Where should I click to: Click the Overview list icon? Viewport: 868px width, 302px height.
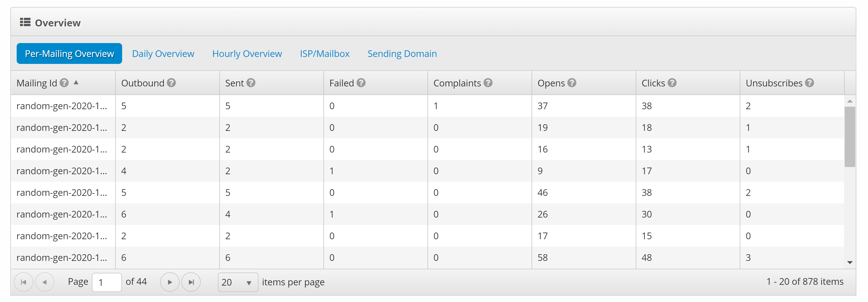pyautogui.click(x=25, y=22)
